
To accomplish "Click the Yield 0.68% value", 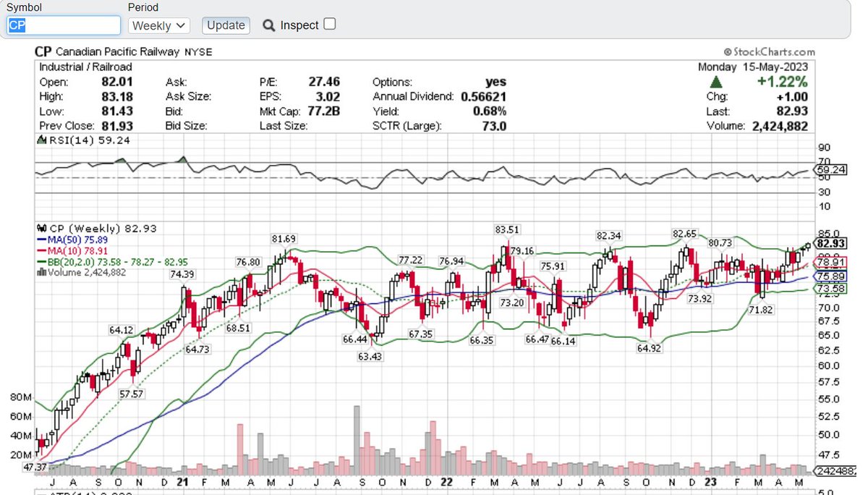I will click(488, 111).
